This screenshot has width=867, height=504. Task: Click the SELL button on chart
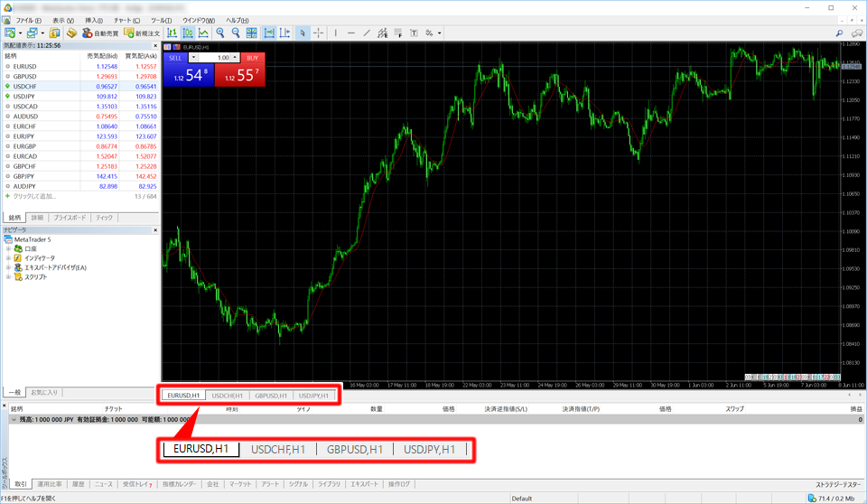[175, 58]
